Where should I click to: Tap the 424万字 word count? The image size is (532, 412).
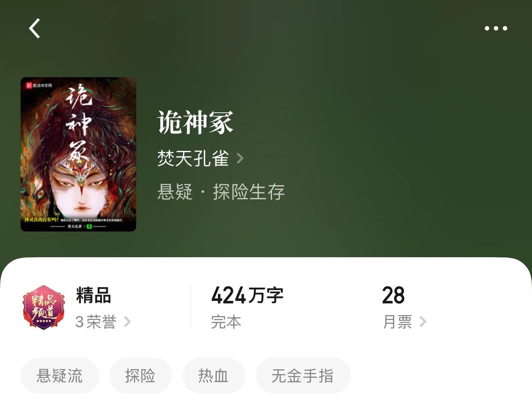tap(247, 295)
